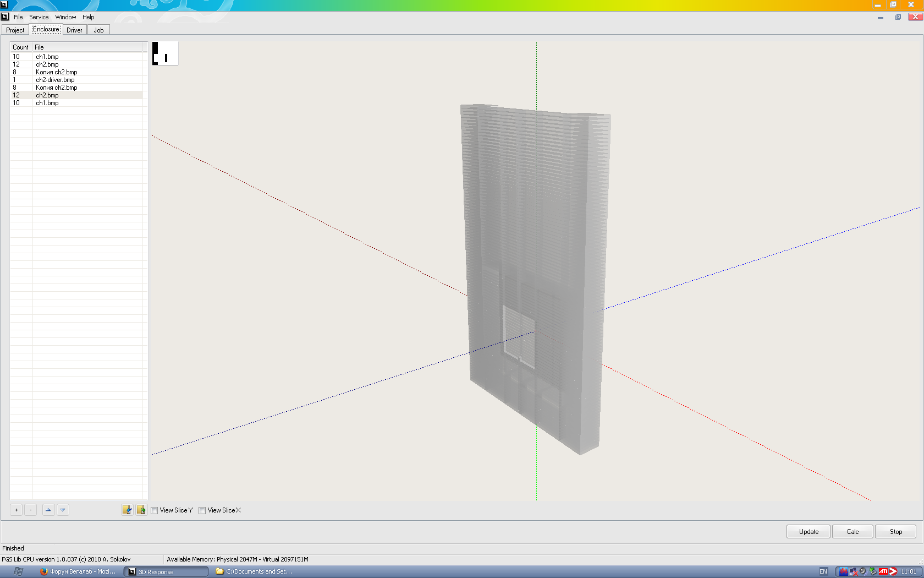Click the import icon with the blue arrow

tap(127, 510)
